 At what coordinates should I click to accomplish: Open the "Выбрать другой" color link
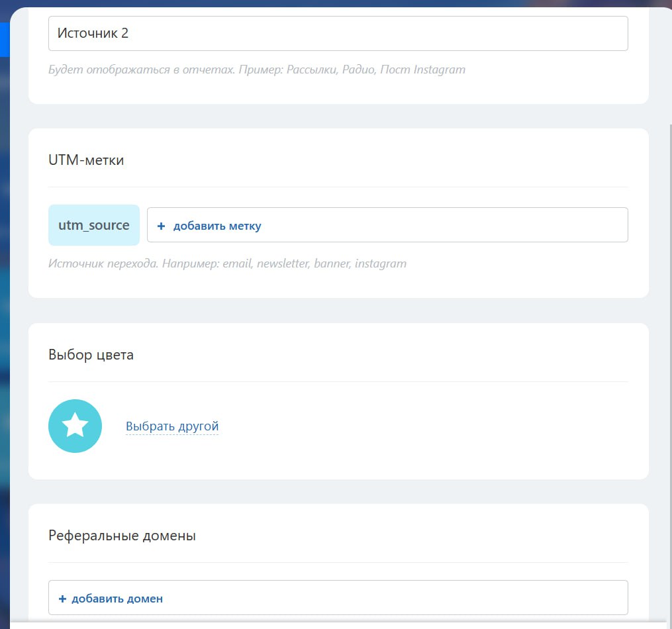(172, 426)
